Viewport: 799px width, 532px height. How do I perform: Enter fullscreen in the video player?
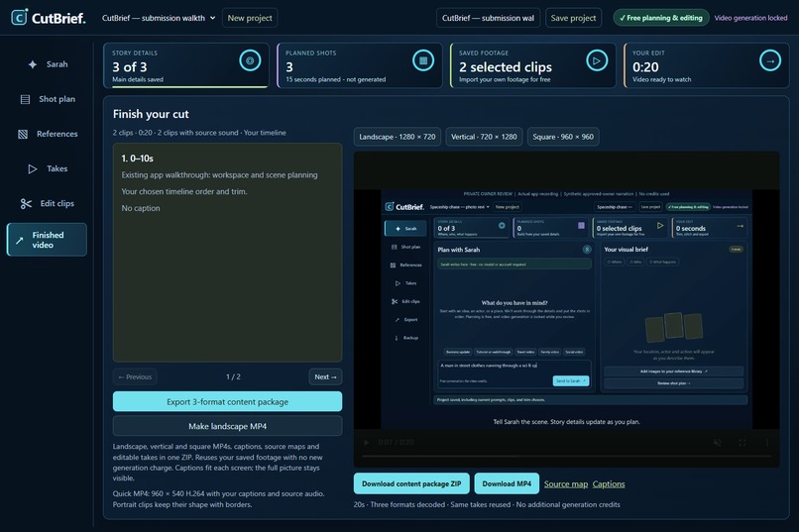point(742,443)
